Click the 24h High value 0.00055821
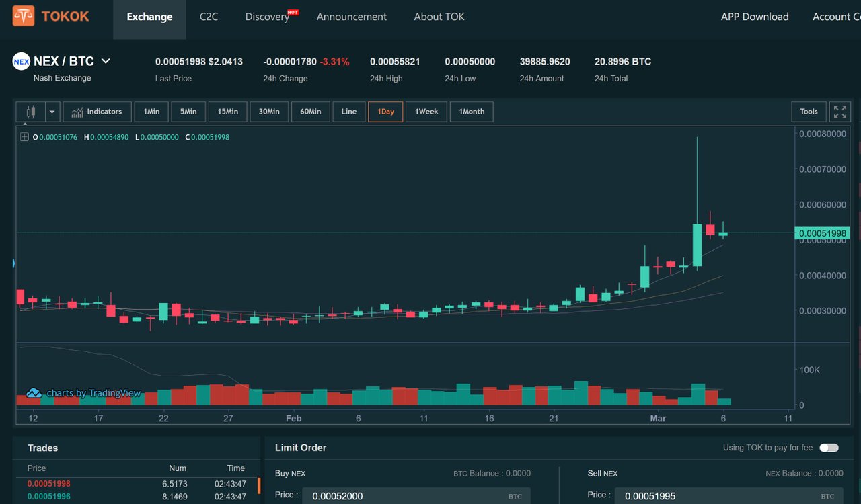Image resolution: width=861 pixels, height=504 pixels. point(395,62)
